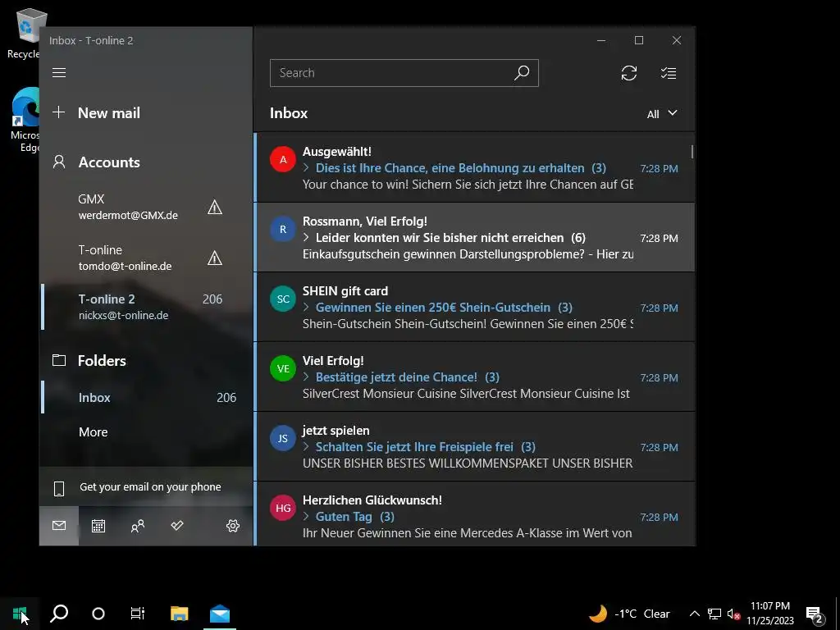Click the search magnifier icon
840x630 pixels.
coord(522,72)
